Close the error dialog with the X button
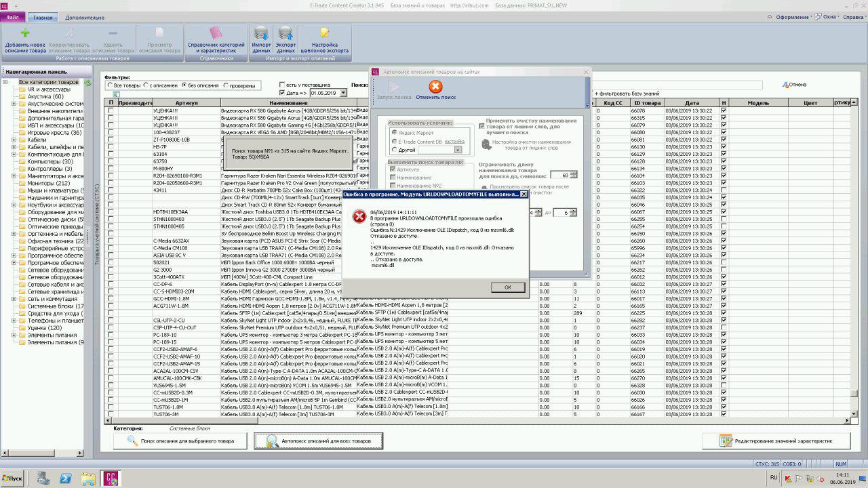 (x=523, y=194)
